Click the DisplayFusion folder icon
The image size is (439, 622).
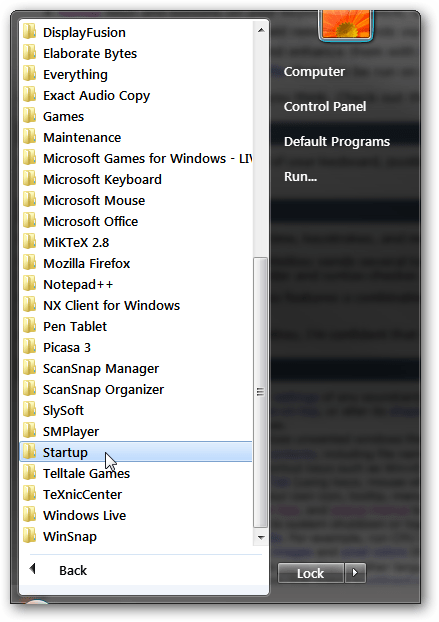click(30, 32)
